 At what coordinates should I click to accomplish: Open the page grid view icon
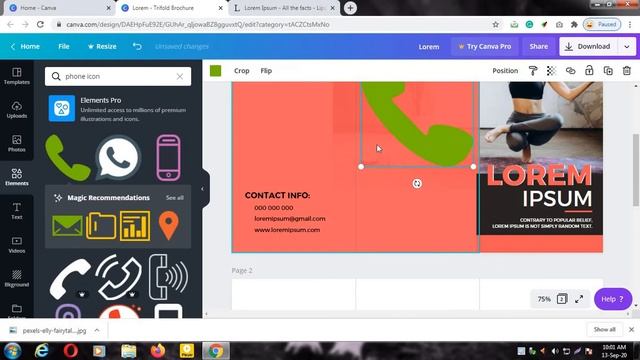[562, 299]
